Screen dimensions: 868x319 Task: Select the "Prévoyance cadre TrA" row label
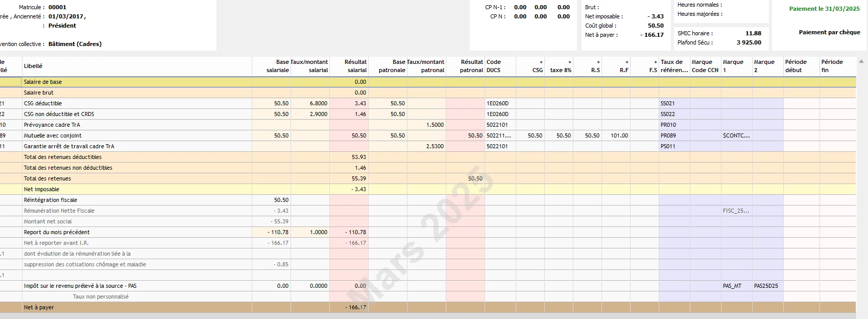(52, 125)
